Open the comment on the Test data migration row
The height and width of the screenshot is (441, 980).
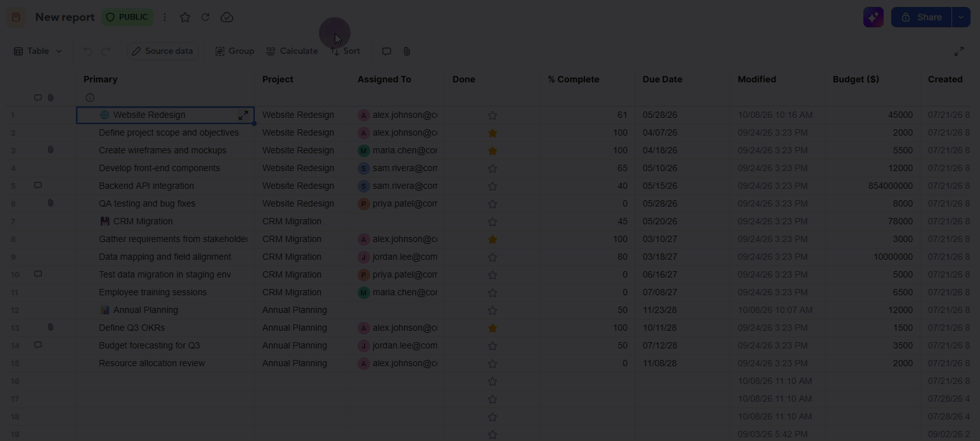click(38, 274)
